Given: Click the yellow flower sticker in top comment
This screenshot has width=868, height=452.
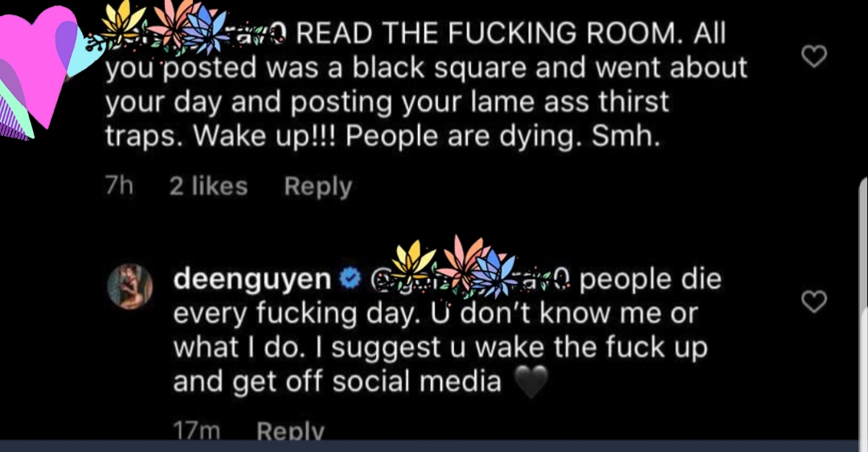Looking at the screenshot, I should [x=123, y=23].
